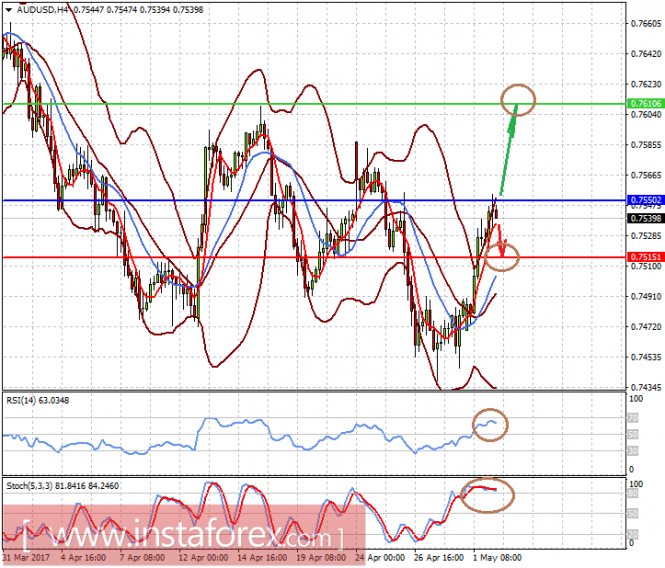Click the 0.76605 price scale value
The height and width of the screenshot is (568, 665).
point(646,23)
